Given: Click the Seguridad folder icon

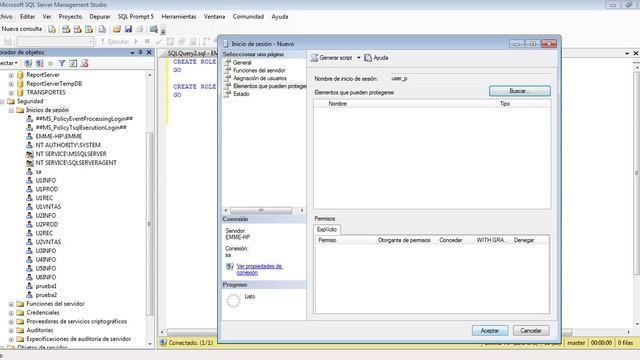Looking at the screenshot, I should [x=11, y=101].
